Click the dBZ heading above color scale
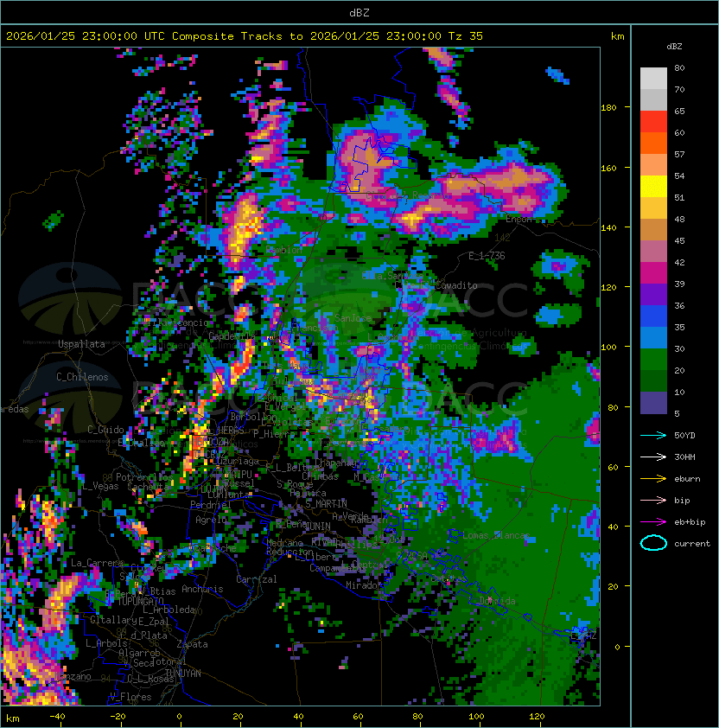 coord(674,47)
